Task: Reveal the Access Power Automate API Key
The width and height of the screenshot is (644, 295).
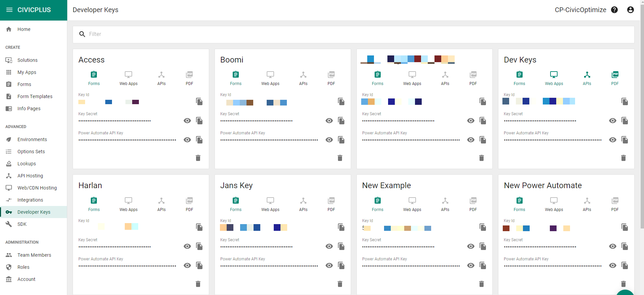Action: pos(187,140)
